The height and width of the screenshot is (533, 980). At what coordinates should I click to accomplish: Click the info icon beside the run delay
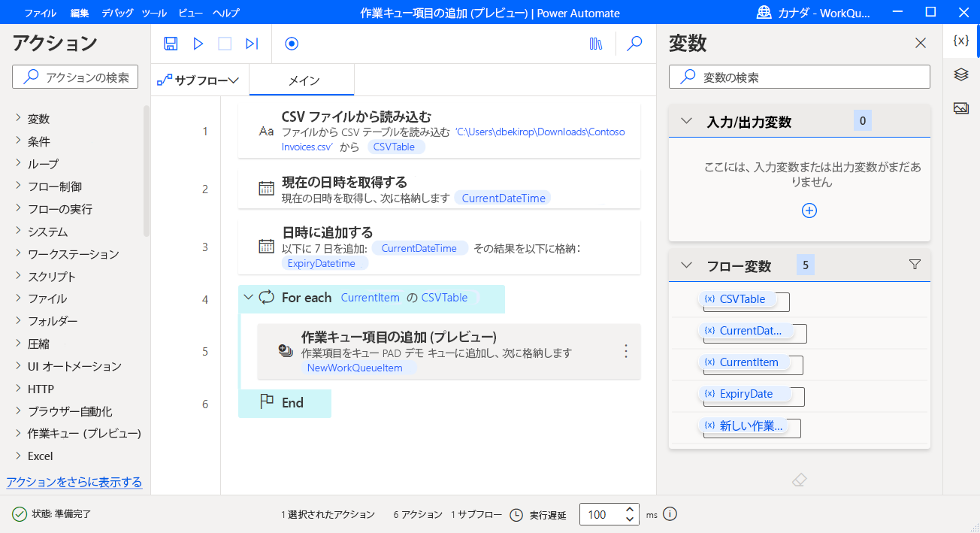tap(670, 514)
